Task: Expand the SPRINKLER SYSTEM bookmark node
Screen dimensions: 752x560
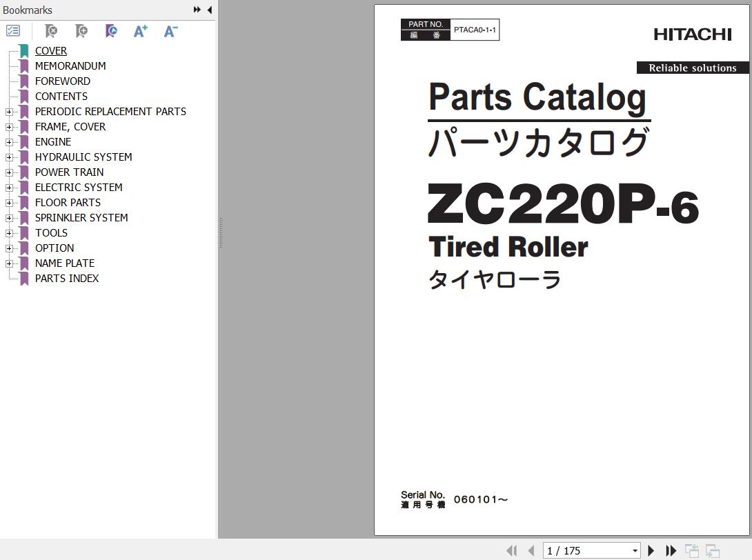Action: (x=9, y=218)
